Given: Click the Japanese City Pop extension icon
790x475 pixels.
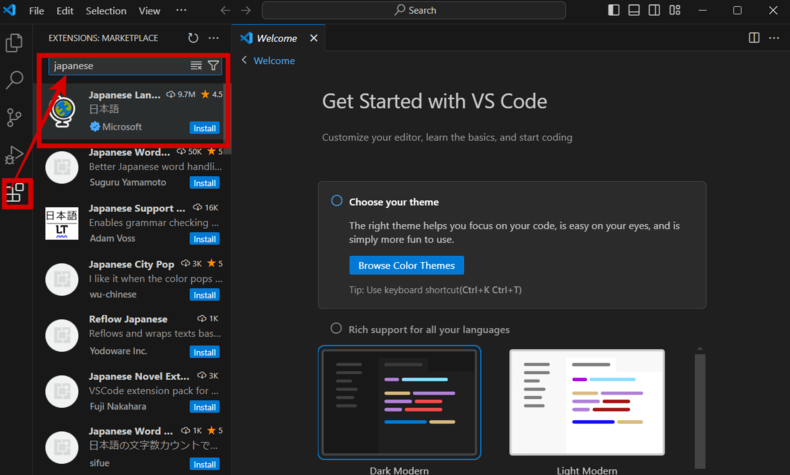Looking at the screenshot, I should [x=61, y=279].
